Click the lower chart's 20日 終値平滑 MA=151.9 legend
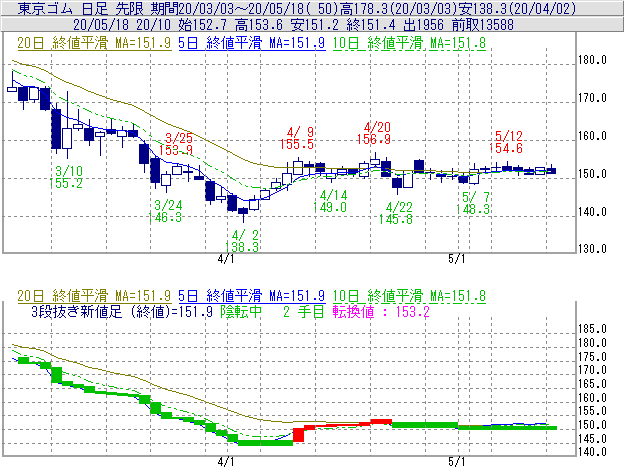Screen dimensions: 624x474 click(94, 296)
